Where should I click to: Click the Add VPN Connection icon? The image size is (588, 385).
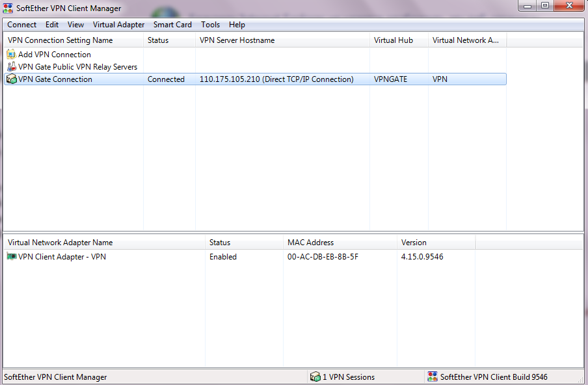(x=11, y=55)
